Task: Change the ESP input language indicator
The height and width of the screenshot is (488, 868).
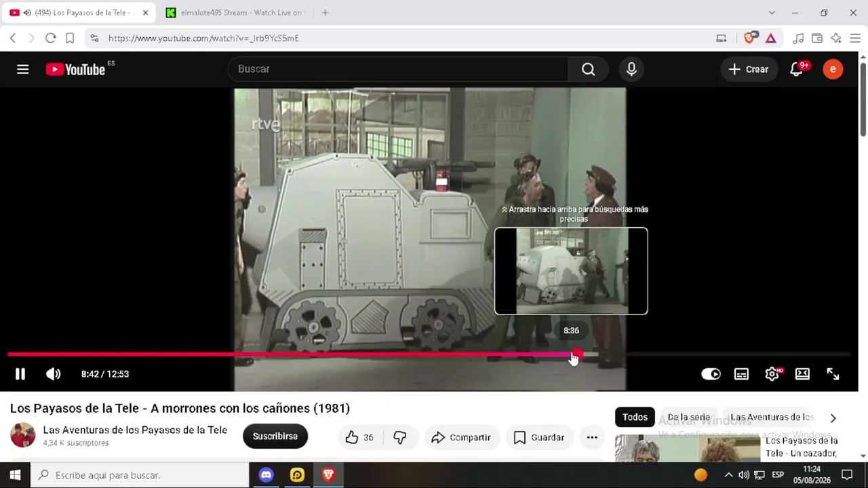Action: (778, 475)
